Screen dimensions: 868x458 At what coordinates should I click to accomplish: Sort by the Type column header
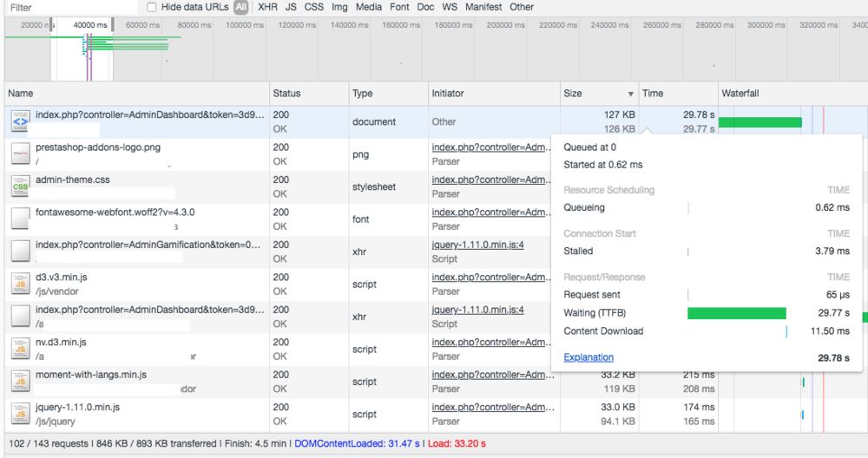(389, 94)
